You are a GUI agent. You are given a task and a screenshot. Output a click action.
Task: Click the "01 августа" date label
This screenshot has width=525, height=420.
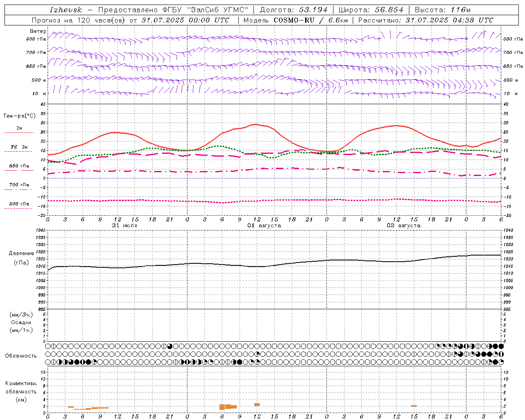coord(264,226)
